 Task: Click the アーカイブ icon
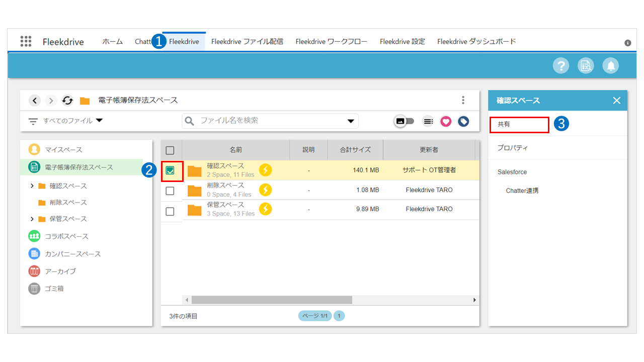coord(34,271)
